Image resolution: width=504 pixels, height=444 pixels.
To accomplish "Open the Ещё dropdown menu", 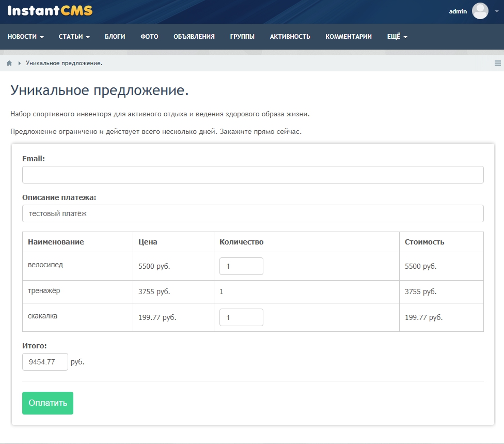I will [x=397, y=37].
